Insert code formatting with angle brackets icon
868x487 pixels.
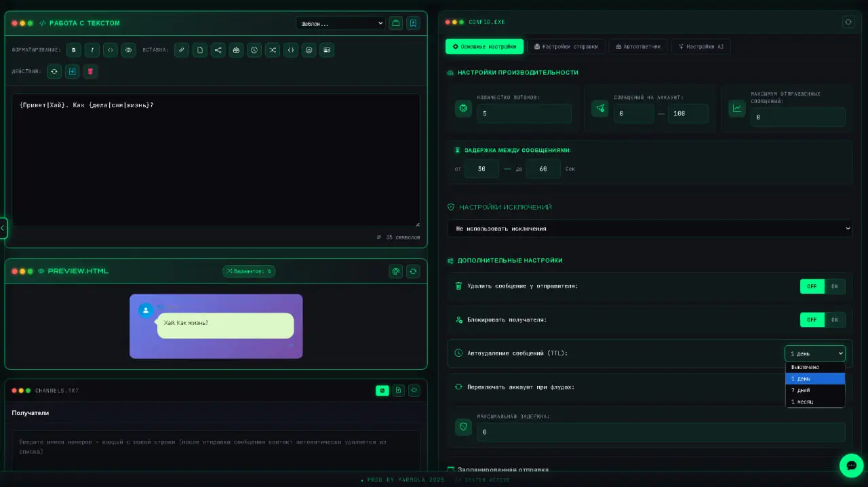(110, 50)
